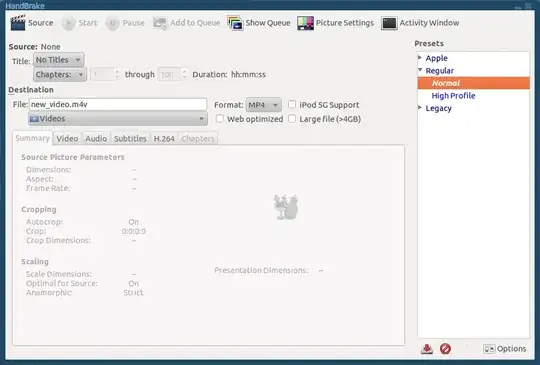Select the High Profile preset
The width and height of the screenshot is (540, 365).
[453, 96]
